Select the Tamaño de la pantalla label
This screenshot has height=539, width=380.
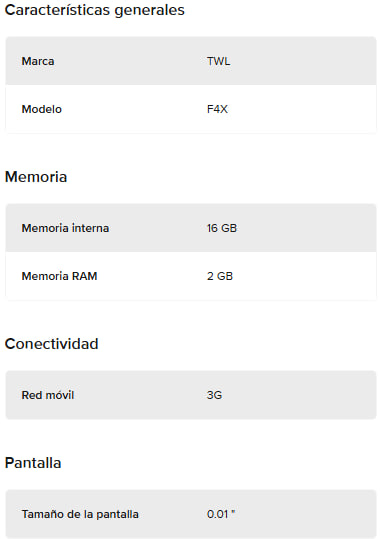pos(80,514)
